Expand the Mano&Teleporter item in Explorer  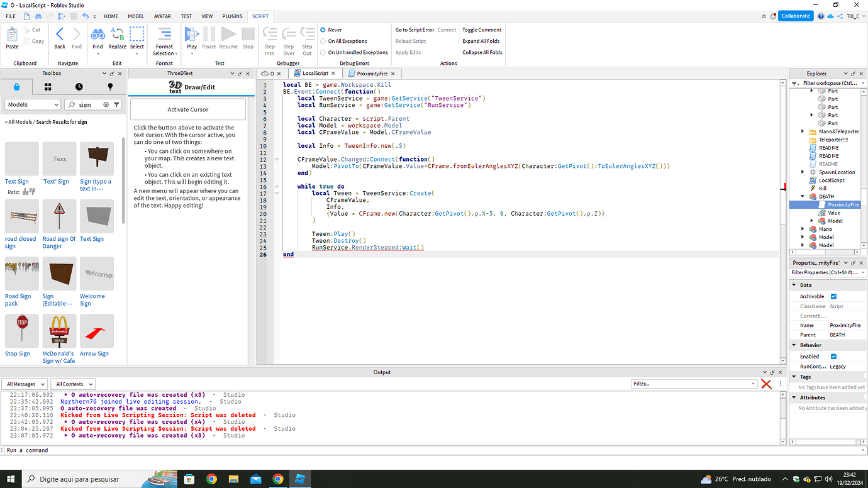[804, 131]
